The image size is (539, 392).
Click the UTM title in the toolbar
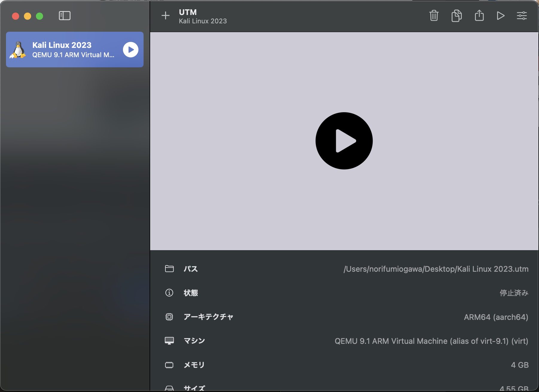[188, 12]
